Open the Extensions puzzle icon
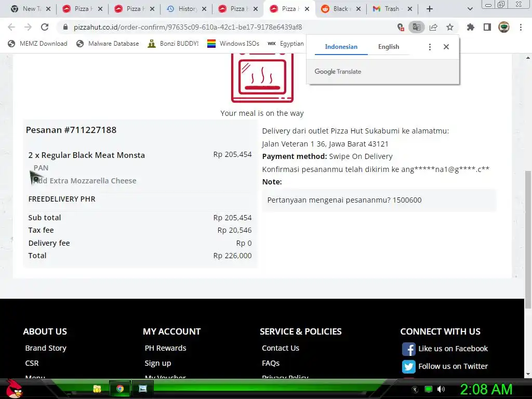The image size is (532, 399). (x=470, y=27)
